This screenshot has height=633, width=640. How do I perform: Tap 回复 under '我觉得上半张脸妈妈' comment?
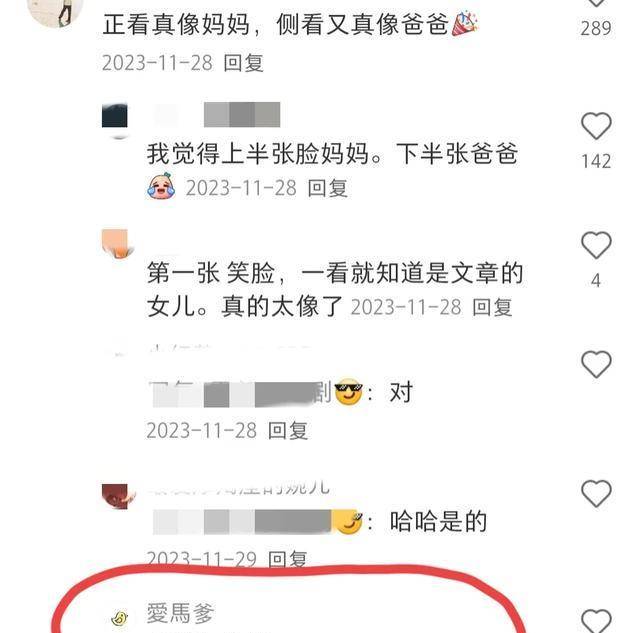point(327,188)
